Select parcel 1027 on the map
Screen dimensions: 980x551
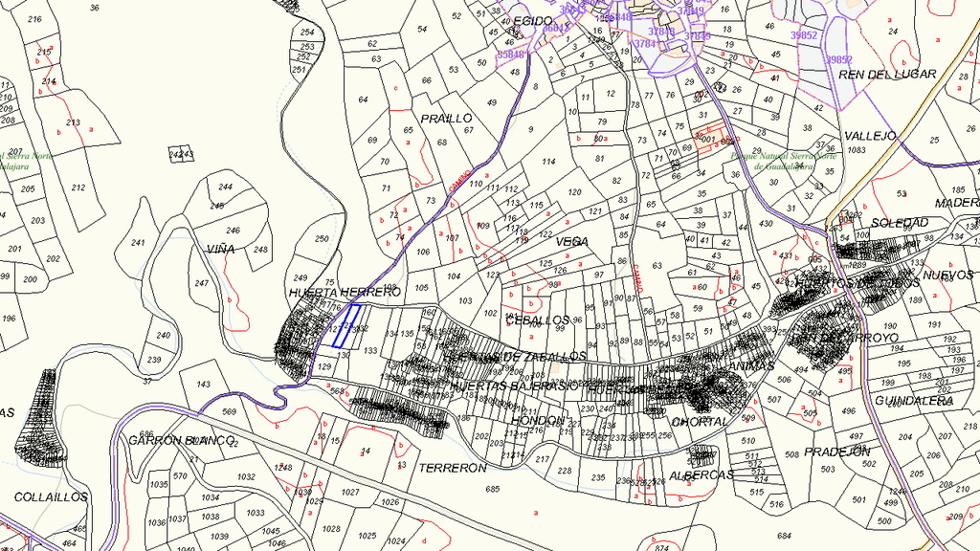pyautogui.click(x=350, y=493)
